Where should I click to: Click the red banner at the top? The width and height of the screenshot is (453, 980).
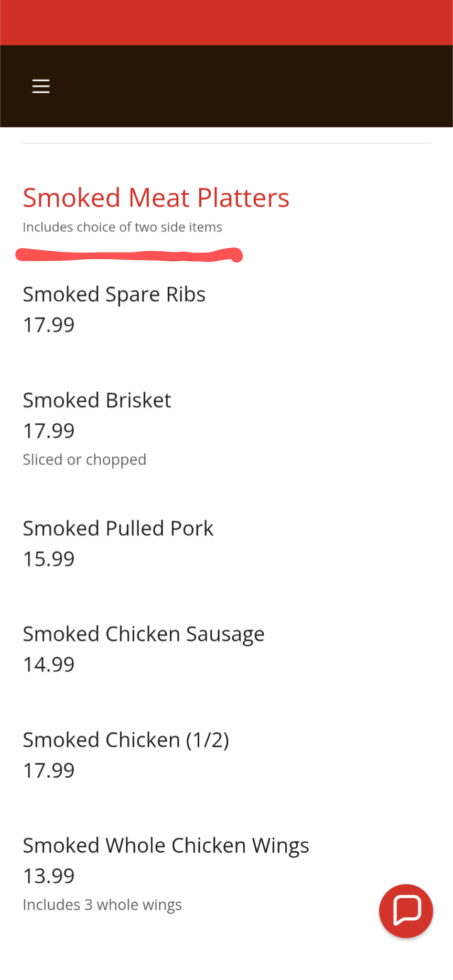tap(226, 23)
